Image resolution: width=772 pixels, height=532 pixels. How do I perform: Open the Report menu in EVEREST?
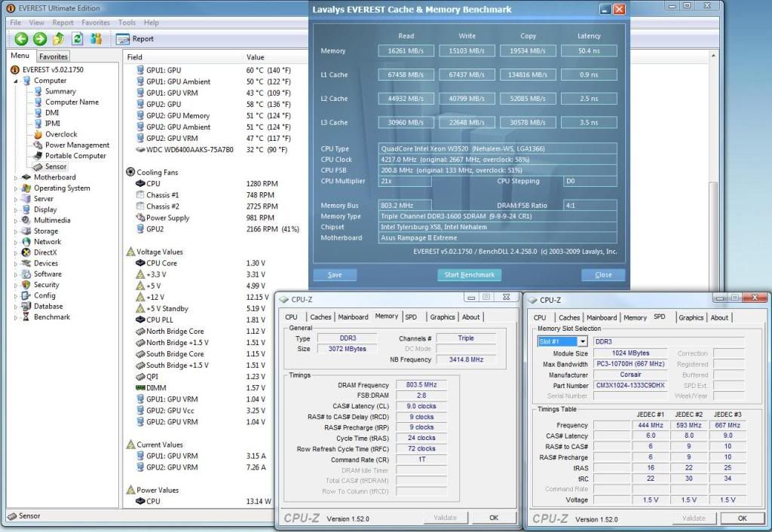pos(63,23)
